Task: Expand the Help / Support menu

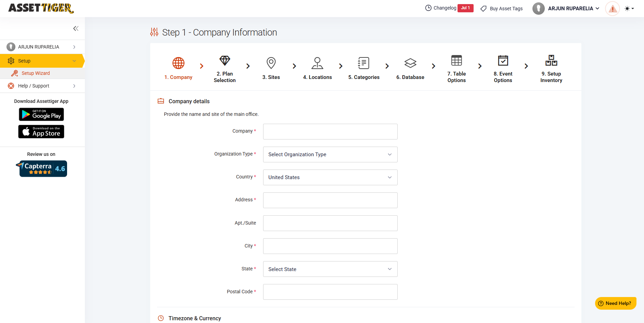Action: [x=42, y=86]
